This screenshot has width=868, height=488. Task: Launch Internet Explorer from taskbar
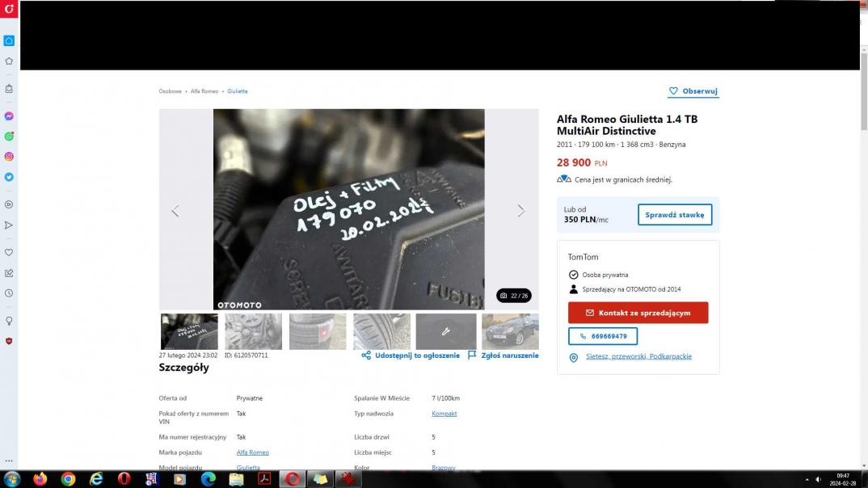tap(96, 479)
